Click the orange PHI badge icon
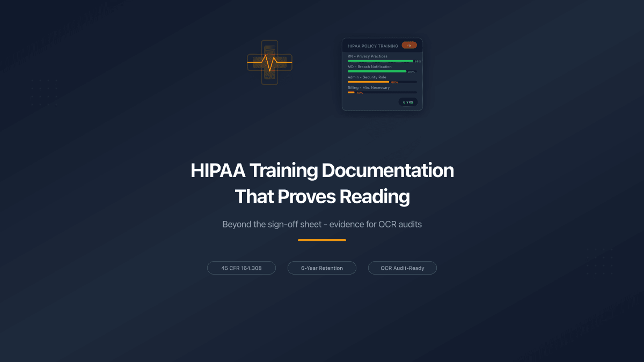This screenshot has height=362, width=644. 409,45
